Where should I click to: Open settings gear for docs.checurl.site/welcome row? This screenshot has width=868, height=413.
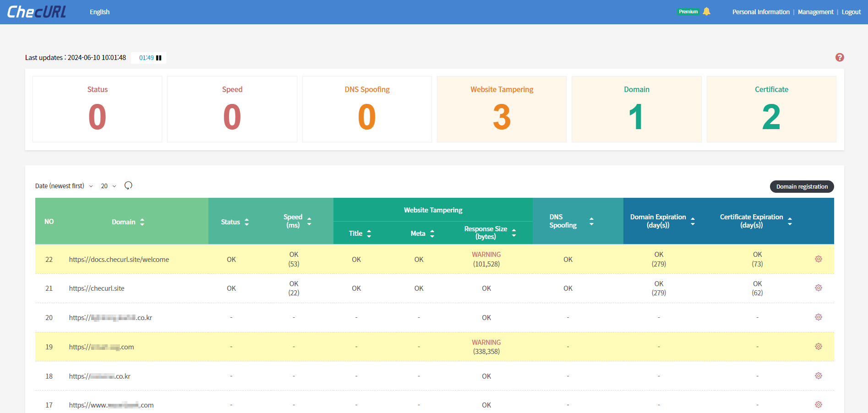click(818, 259)
